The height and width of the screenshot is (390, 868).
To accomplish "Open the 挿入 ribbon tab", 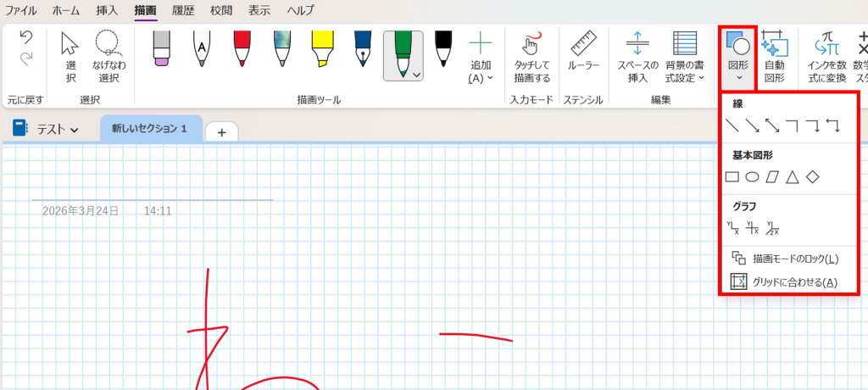I will pos(107,11).
